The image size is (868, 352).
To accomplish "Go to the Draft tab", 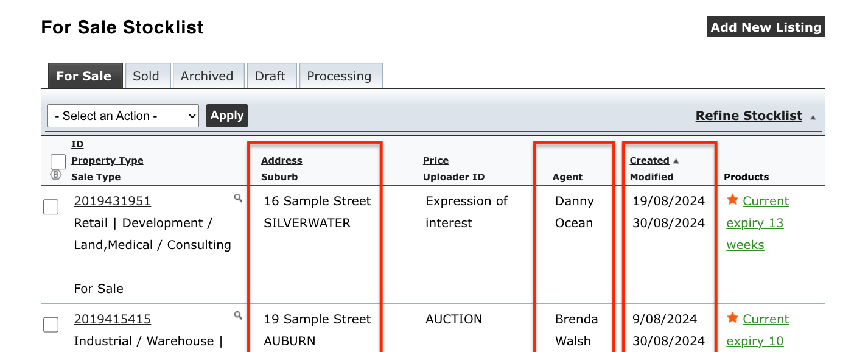I will (x=270, y=76).
